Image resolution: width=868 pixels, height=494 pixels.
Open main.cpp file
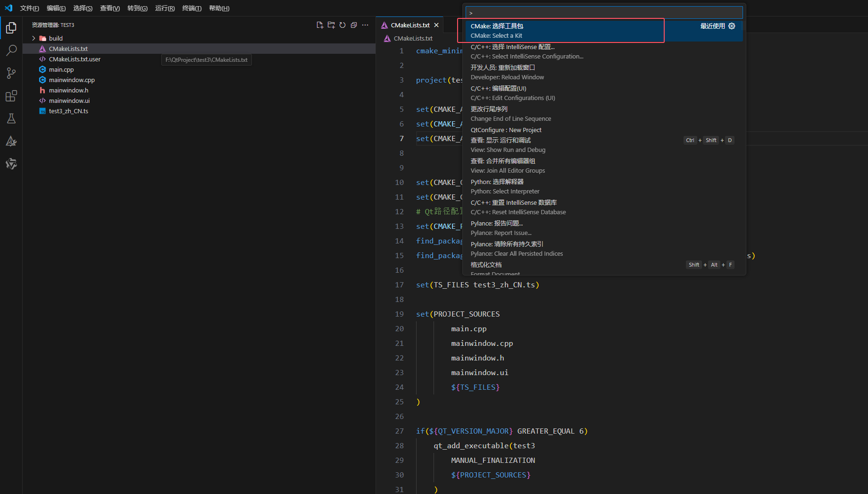click(199, 69)
